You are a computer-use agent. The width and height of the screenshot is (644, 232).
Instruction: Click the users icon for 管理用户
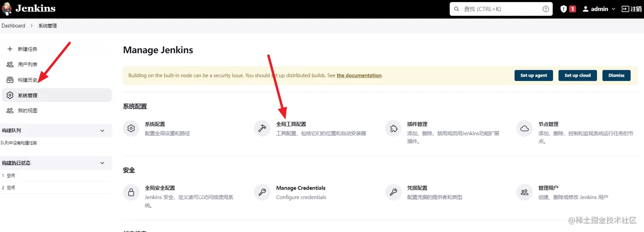point(525,192)
